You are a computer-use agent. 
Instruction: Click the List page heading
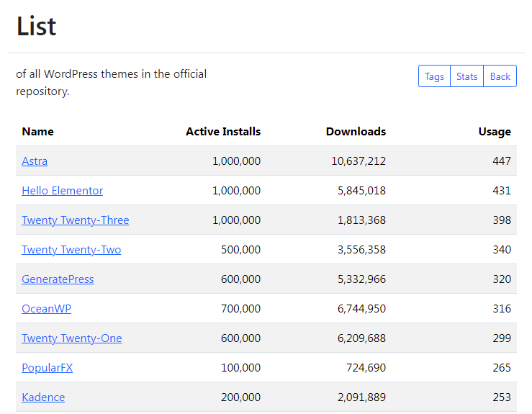pyautogui.click(x=37, y=27)
